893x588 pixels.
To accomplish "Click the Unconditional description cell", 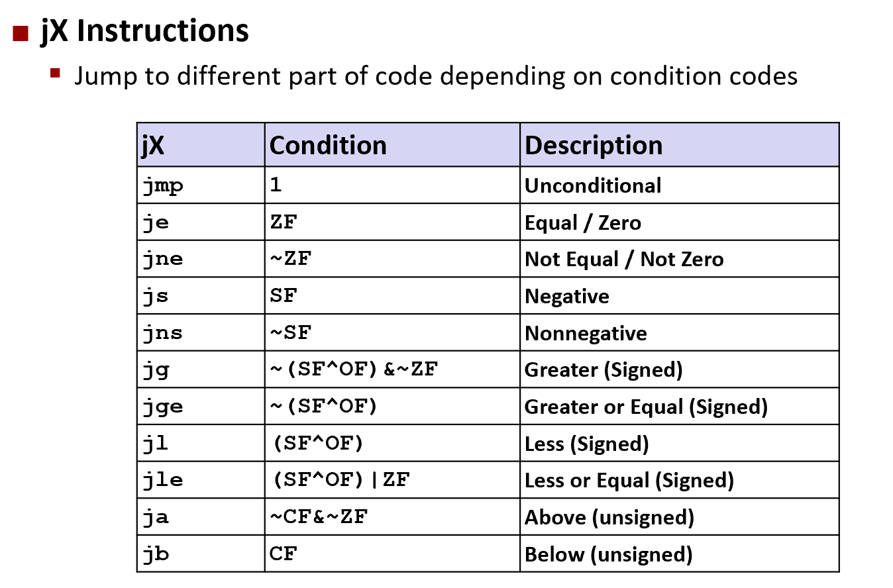I will (680, 185).
